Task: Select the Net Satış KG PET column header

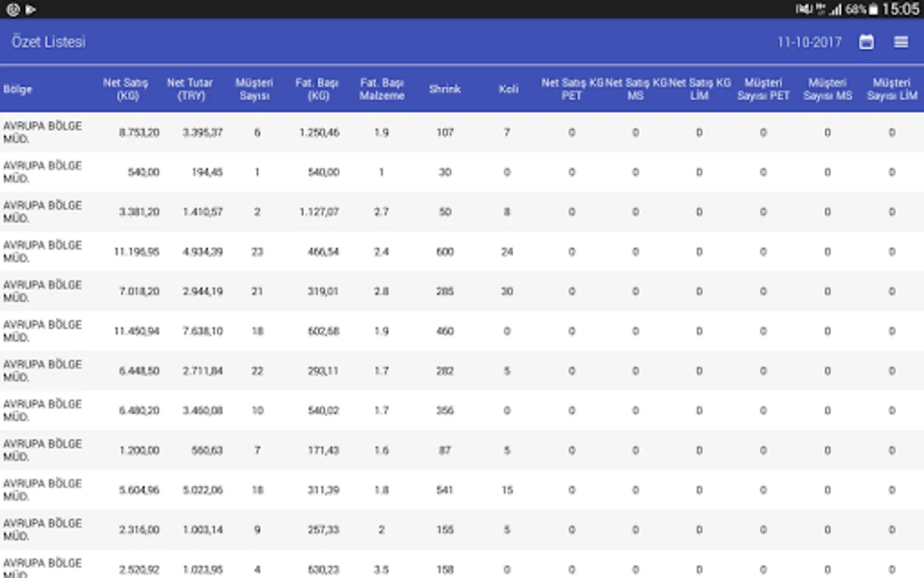Action: (x=572, y=89)
